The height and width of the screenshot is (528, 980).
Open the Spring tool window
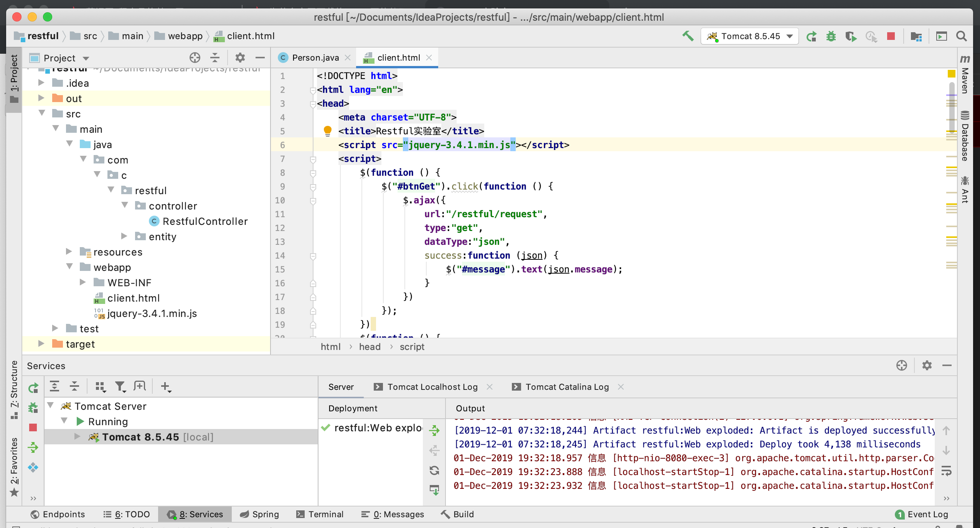[x=259, y=514]
